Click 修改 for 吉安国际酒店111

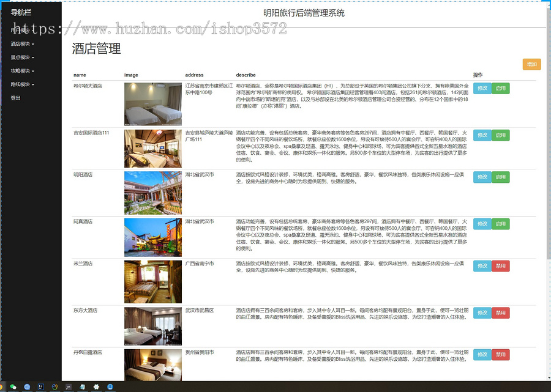(482, 135)
